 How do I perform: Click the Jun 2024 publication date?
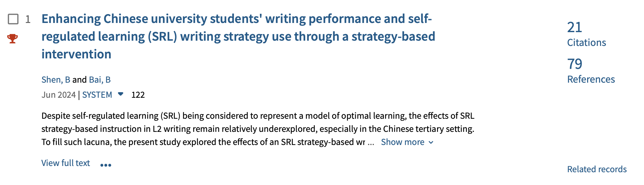pyautogui.click(x=58, y=95)
